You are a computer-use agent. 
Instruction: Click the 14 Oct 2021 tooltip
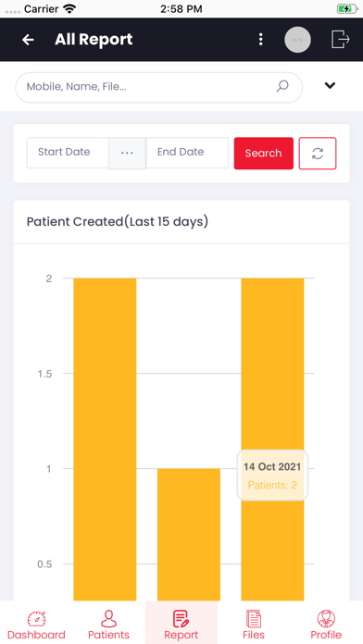click(272, 476)
